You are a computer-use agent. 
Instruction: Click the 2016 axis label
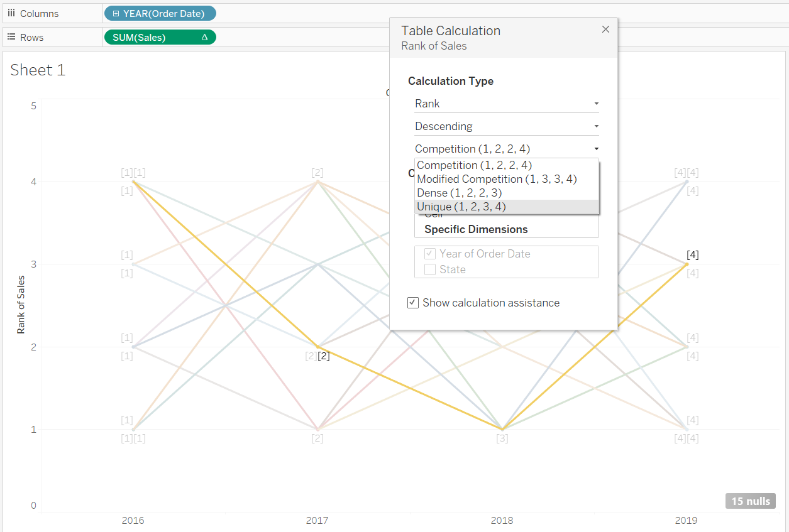pos(133,520)
